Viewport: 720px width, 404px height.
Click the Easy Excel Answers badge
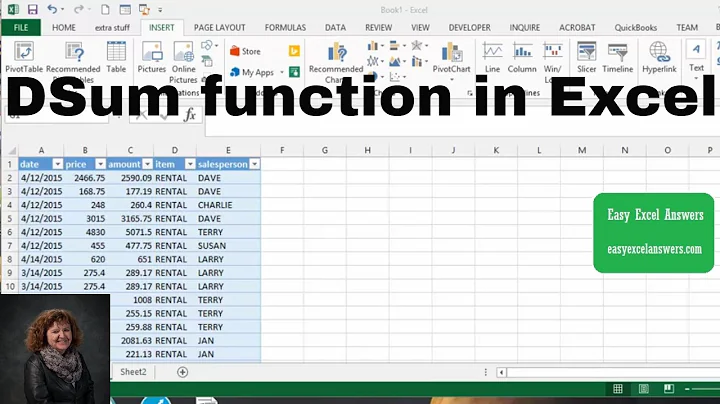pos(653,233)
